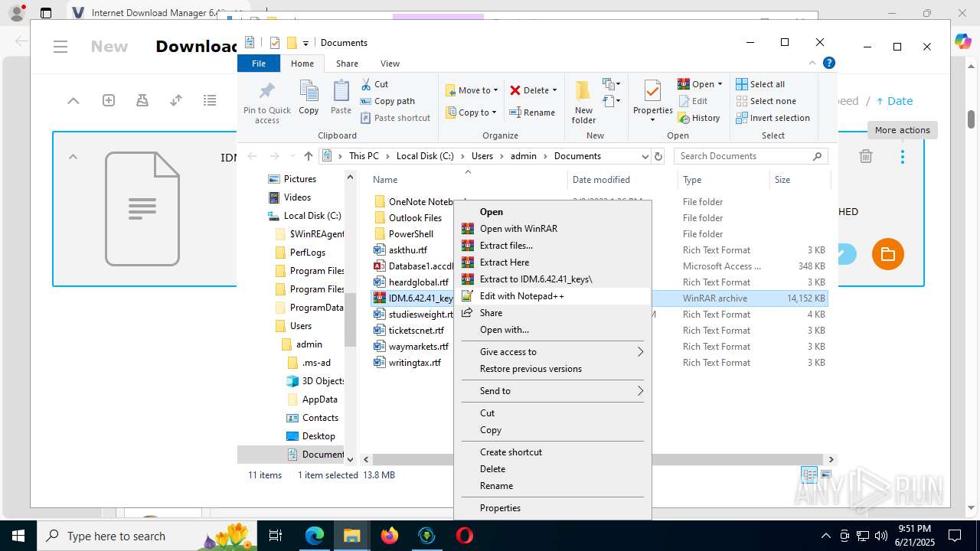Refresh the Documents folder view
Viewport: 980px width, 551px height.
point(658,156)
